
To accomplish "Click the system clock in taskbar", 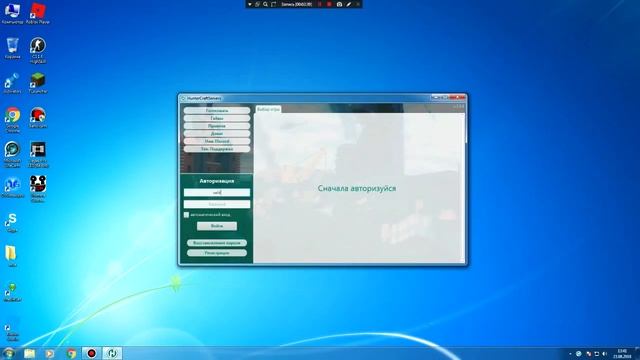I will click(622, 354).
